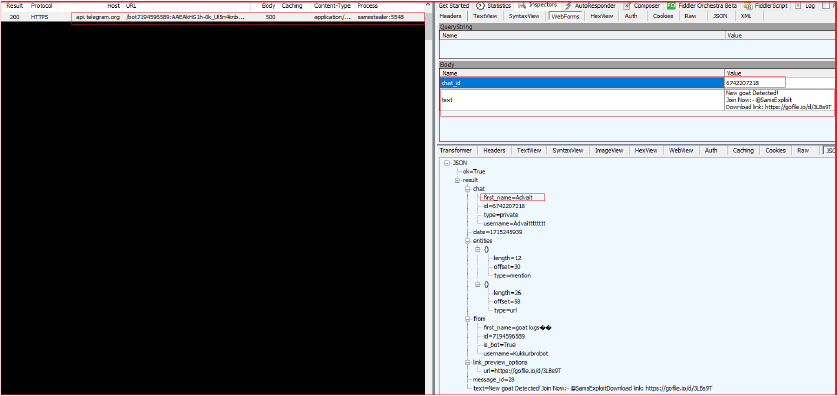Select the api.telegram.org session row
The width and height of the screenshot is (838, 396).
point(214,17)
